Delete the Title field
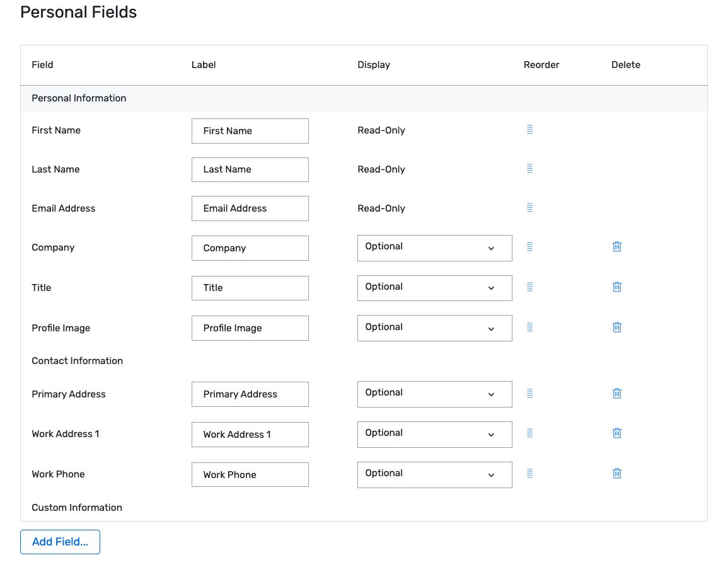 pos(616,287)
